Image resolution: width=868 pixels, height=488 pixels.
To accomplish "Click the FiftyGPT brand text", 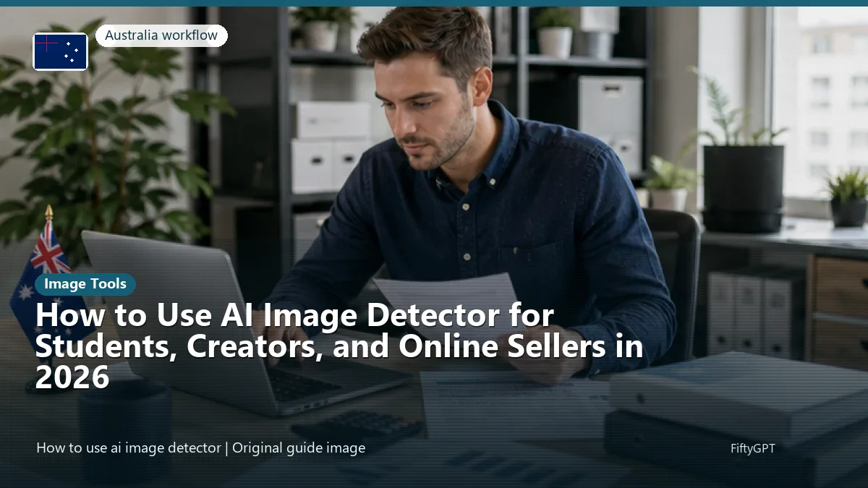I will click(752, 448).
